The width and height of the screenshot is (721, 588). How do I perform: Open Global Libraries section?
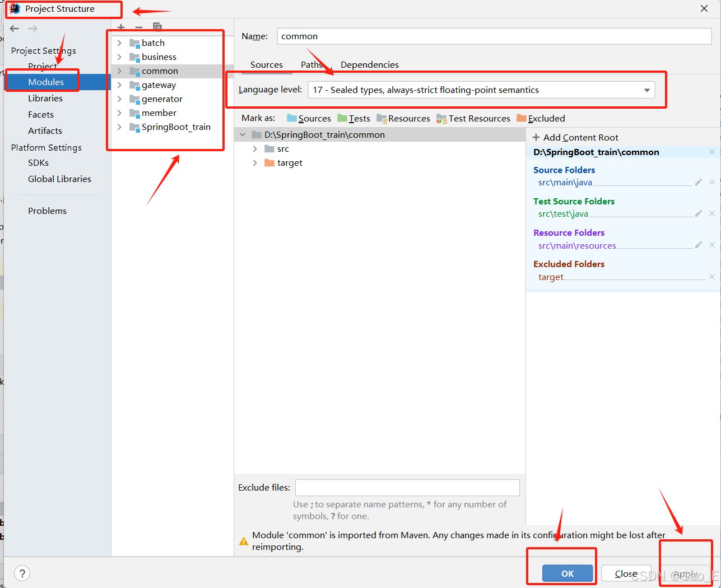[59, 179]
